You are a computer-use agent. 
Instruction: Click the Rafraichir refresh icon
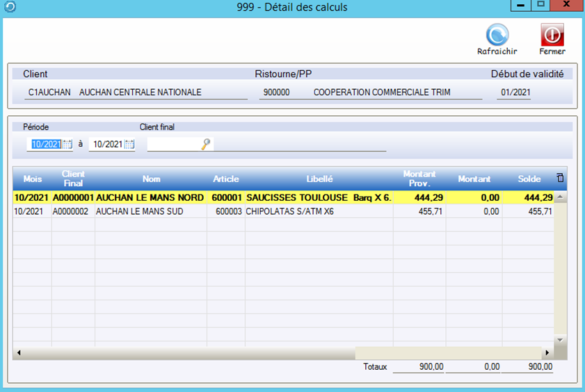497,35
